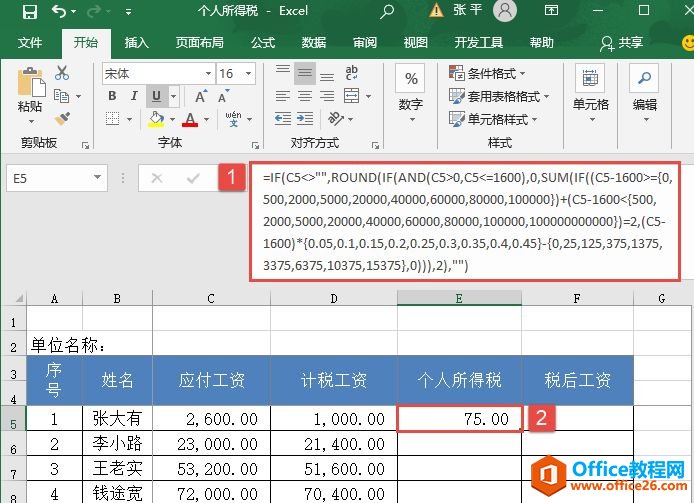Image resolution: width=694 pixels, height=503 pixels.
Task: Open the font size 16 dropdown
Action: [249, 74]
